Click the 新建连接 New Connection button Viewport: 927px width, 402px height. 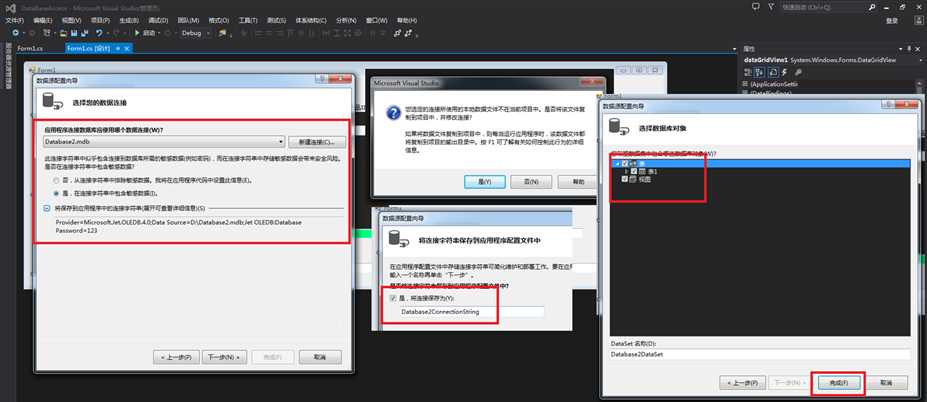pos(317,142)
